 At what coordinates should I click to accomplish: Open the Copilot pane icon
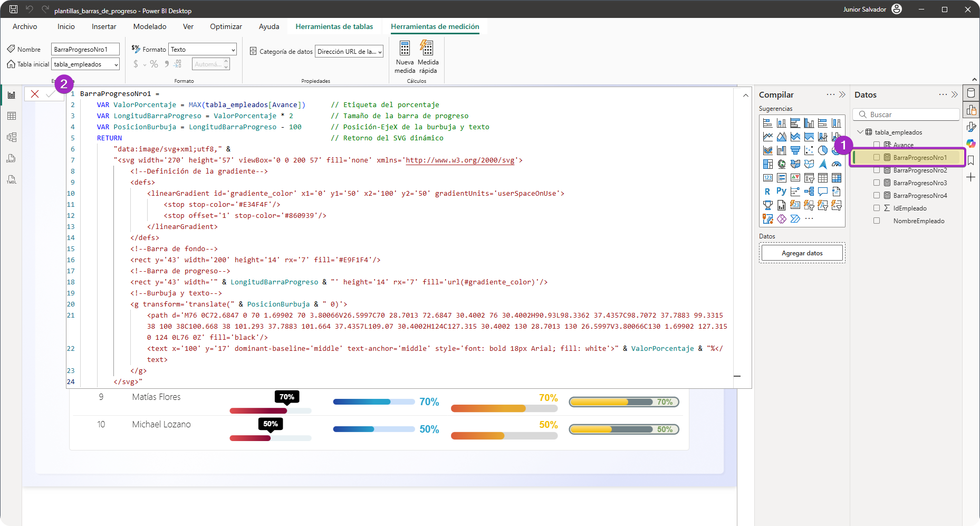point(971,144)
